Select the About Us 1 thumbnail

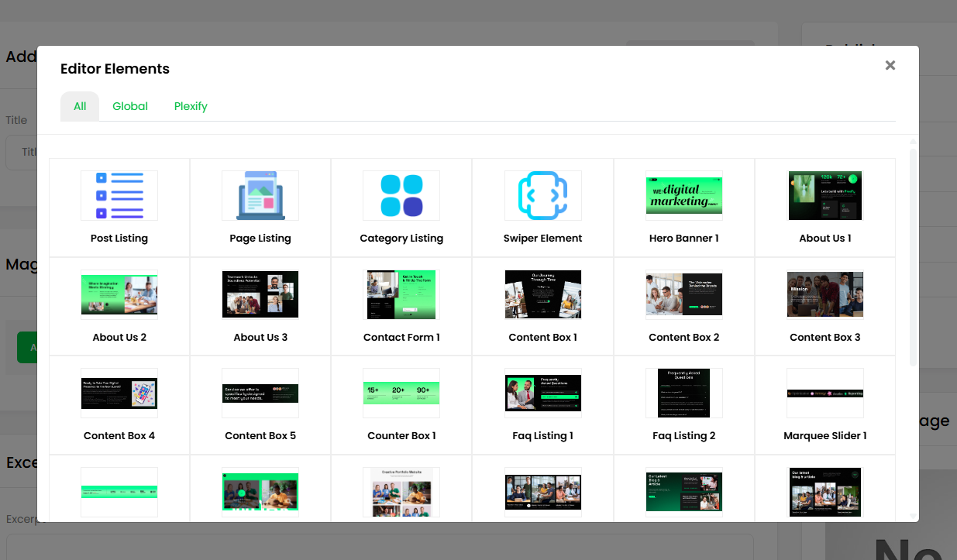click(x=824, y=196)
